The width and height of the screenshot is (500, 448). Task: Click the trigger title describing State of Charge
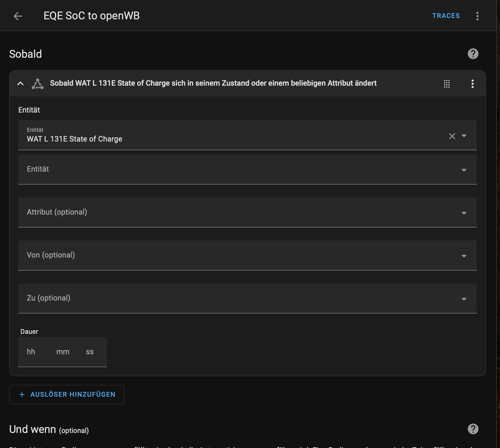(x=213, y=83)
